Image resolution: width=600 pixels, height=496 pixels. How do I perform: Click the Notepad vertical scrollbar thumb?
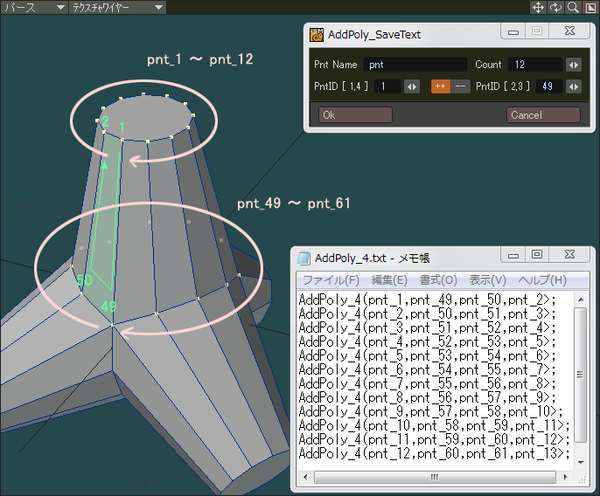pyautogui.click(x=580, y=374)
